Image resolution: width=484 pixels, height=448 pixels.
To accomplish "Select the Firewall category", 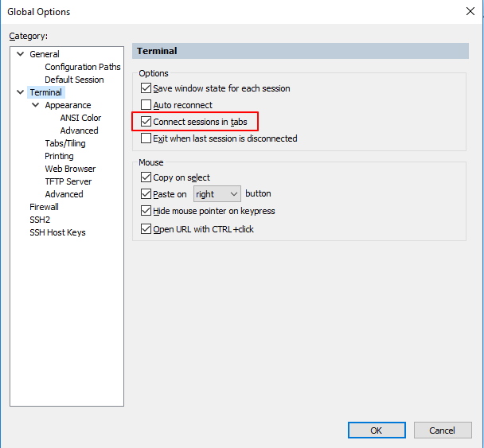I will click(x=44, y=207).
